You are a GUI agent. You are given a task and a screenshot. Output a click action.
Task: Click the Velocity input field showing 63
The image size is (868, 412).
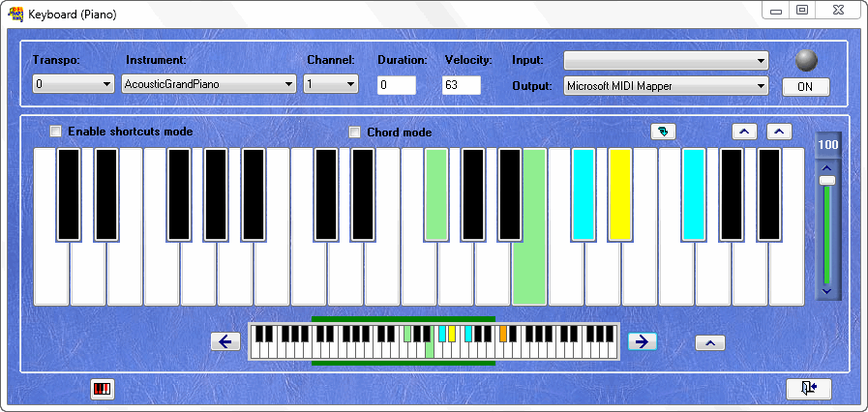(x=462, y=86)
